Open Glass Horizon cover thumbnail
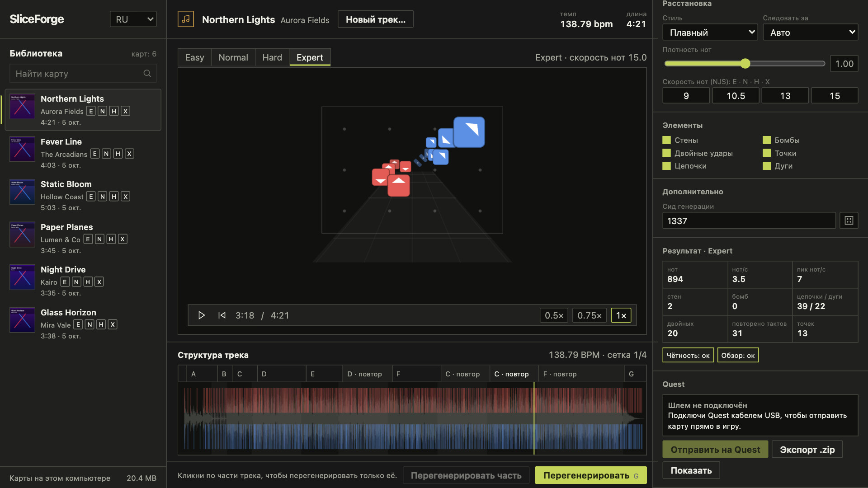The image size is (868, 488). [x=22, y=320]
